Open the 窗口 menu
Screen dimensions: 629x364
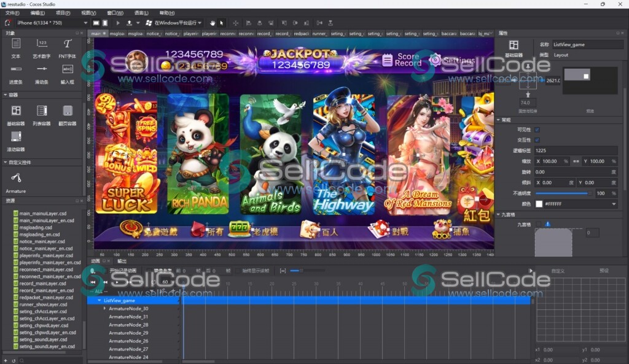(x=115, y=13)
